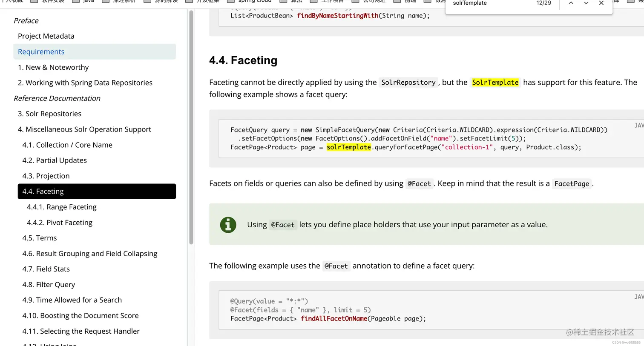Click the highlighted SolrTemplate inline code
644x346 pixels.
pyautogui.click(x=495, y=83)
